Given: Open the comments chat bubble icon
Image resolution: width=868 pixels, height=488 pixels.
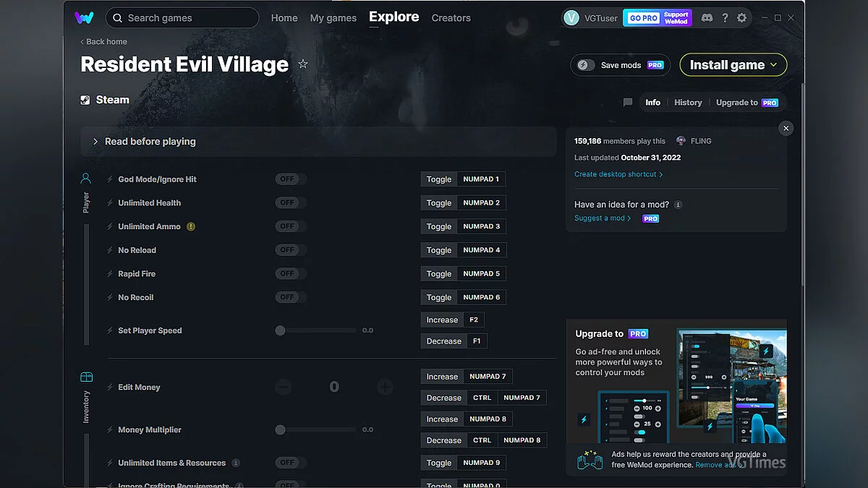Looking at the screenshot, I should [x=628, y=103].
